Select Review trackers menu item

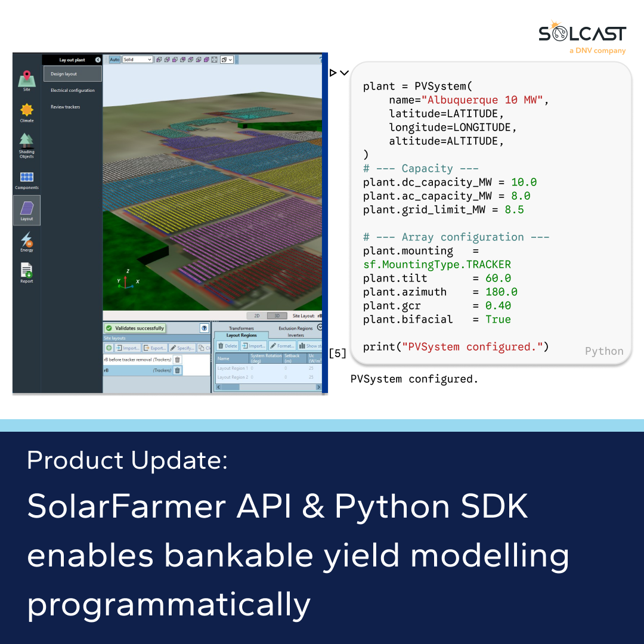tap(66, 107)
